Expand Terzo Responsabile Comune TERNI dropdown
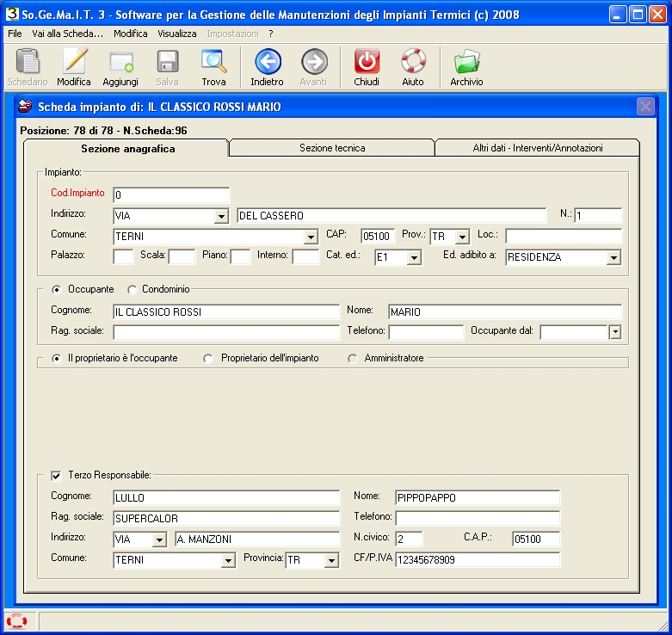The image size is (672, 635). [228, 560]
